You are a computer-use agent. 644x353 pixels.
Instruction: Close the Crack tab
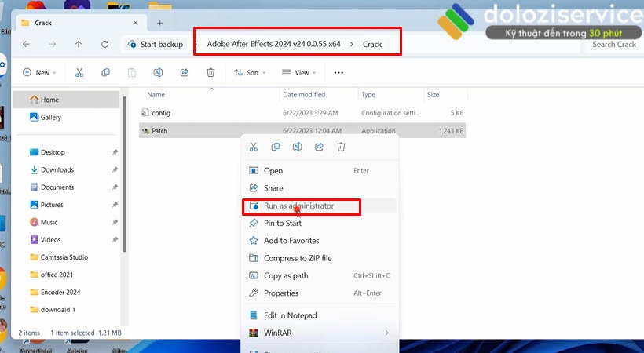[136, 23]
